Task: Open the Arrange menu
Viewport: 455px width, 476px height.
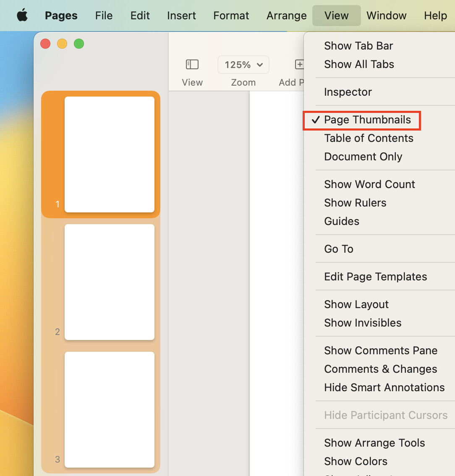Action: [x=287, y=16]
